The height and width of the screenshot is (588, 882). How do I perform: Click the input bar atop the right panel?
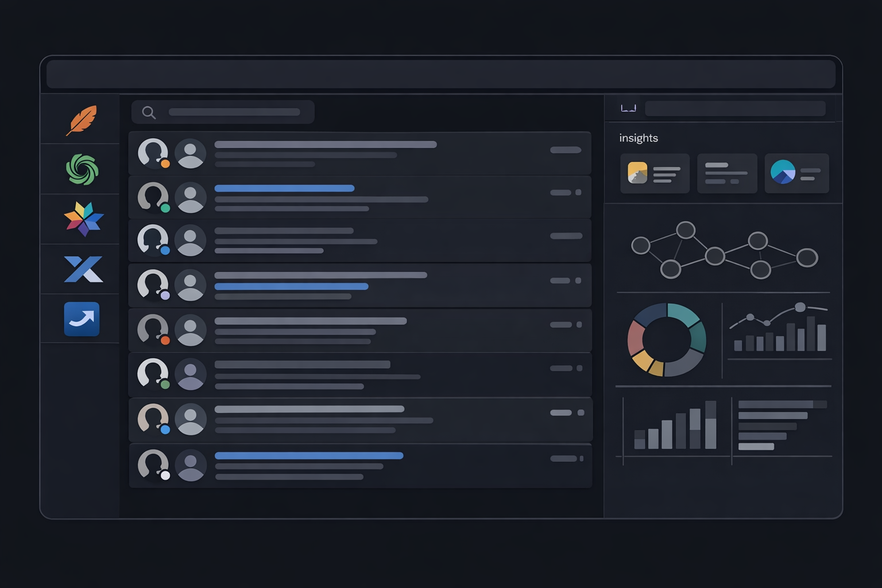coord(735,109)
